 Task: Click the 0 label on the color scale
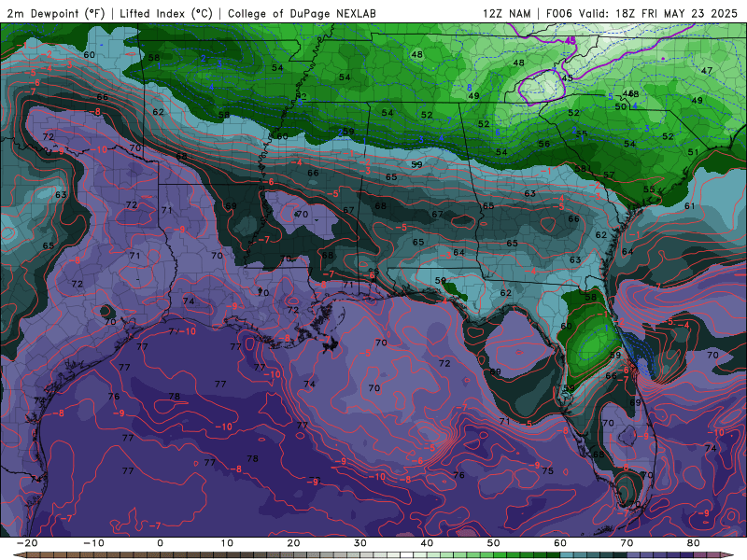coord(160,543)
